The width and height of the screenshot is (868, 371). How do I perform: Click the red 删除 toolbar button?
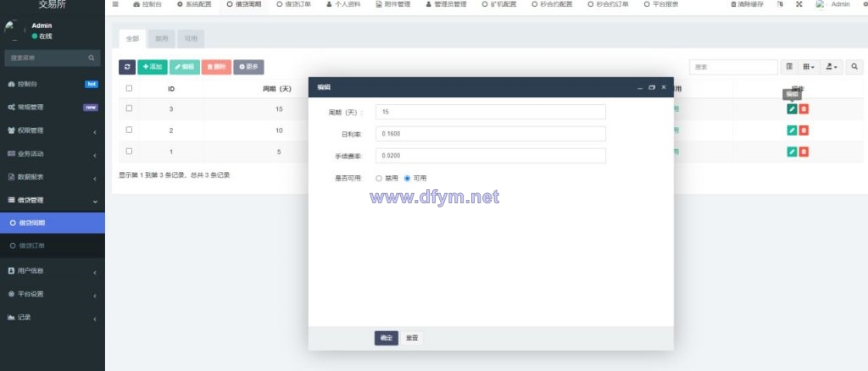(216, 67)
